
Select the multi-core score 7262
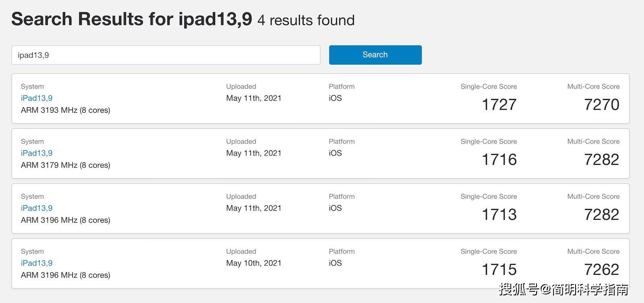coord(602,270)
